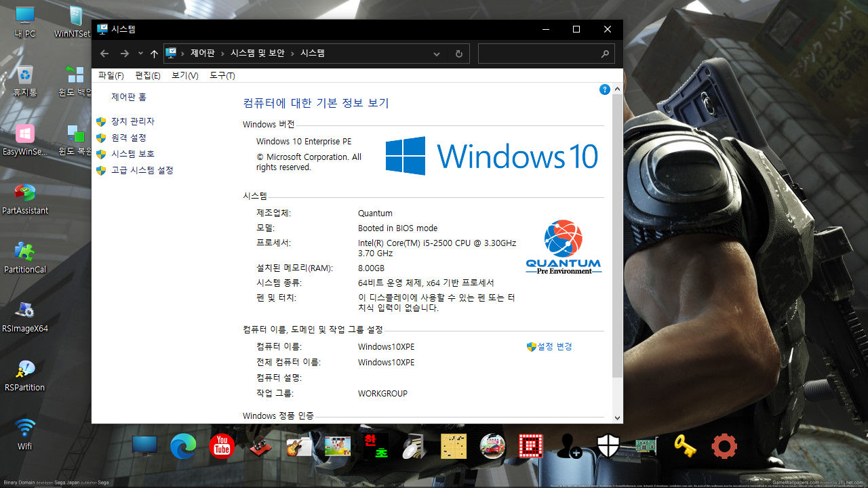
Task: Click the racing car game dock icon
Action: pyautogui.click(x=492, y=446)
